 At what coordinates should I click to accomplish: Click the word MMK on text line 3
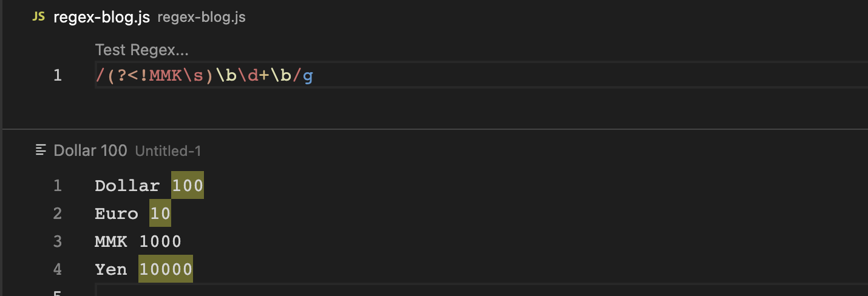[111, 241]
